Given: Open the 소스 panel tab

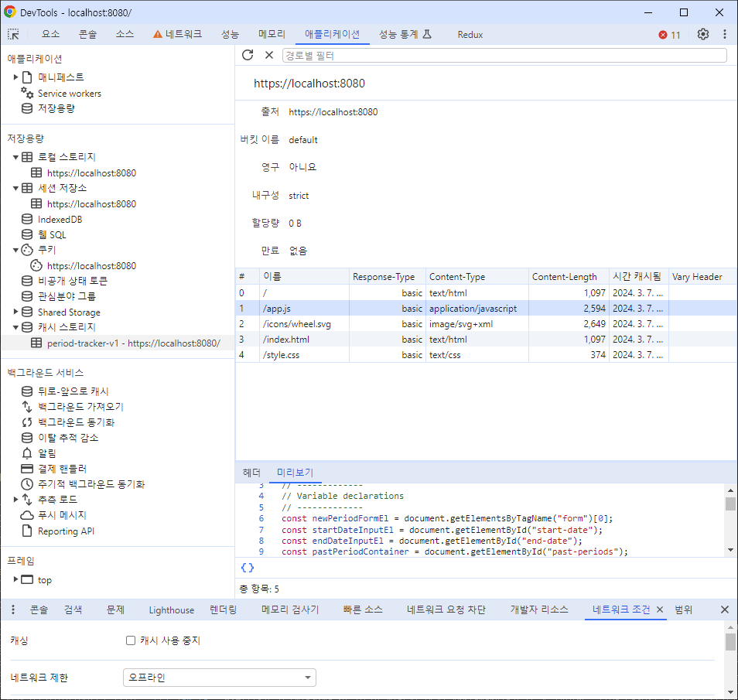Looking at the screenshot, I should 125,34.
